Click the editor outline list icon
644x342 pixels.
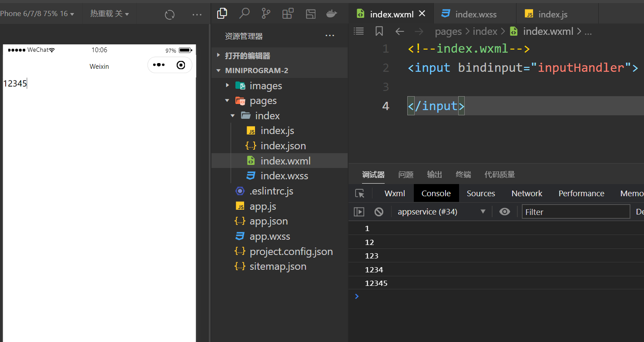[359, 31]
